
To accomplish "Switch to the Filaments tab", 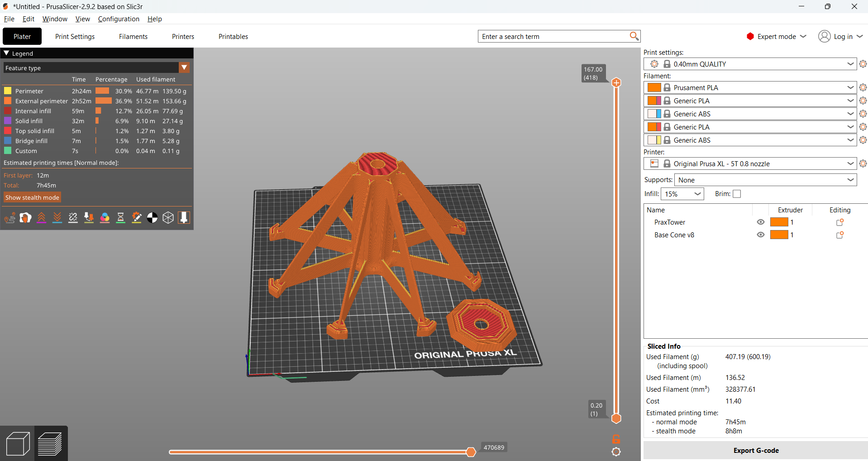I will tap(133, 36).
